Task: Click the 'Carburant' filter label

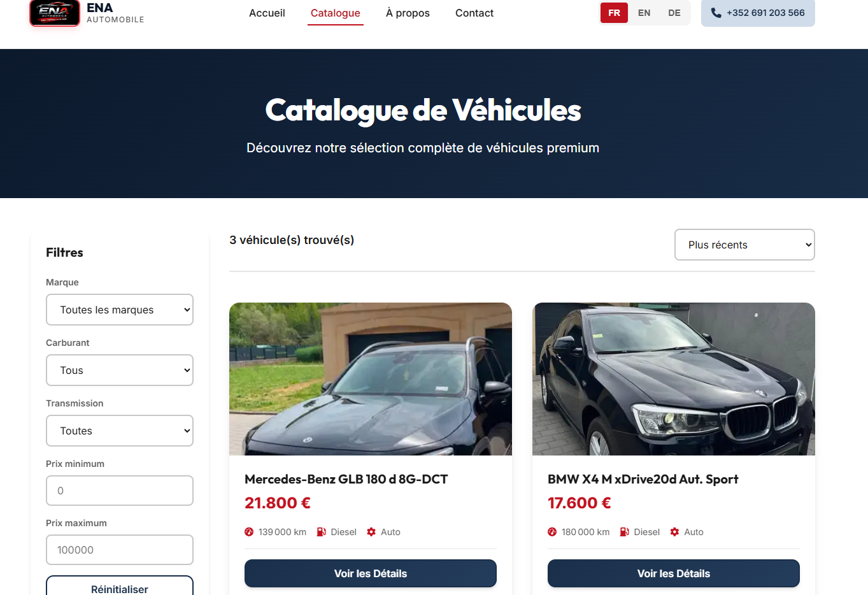Action: coord(68,343)
